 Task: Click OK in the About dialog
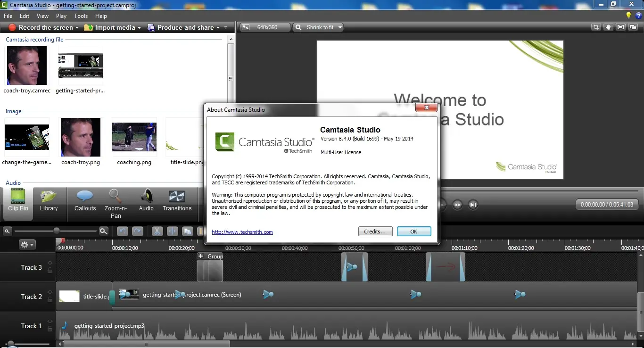[x=414, y=232]
